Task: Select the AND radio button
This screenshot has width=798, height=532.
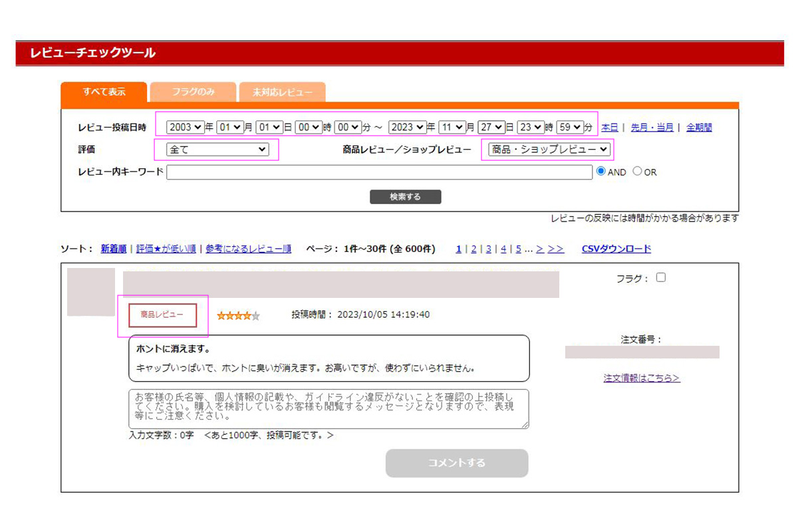Action: coord(601,171)
